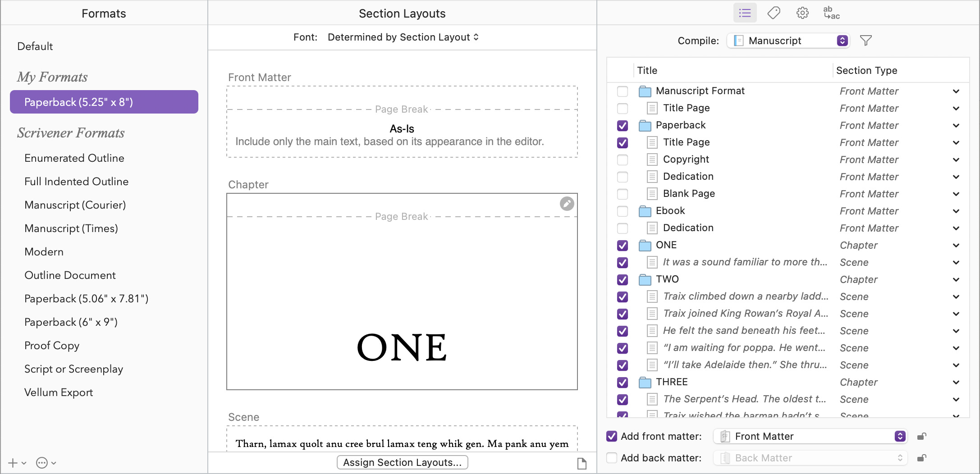
Task: Open the Front Matter selection dropdown
Action: (x=810, y=436)
